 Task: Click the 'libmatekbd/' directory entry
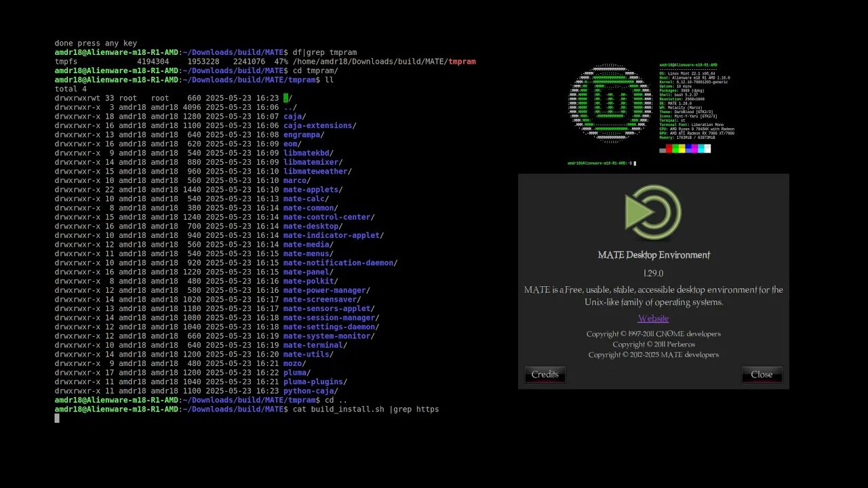(309, 153)
